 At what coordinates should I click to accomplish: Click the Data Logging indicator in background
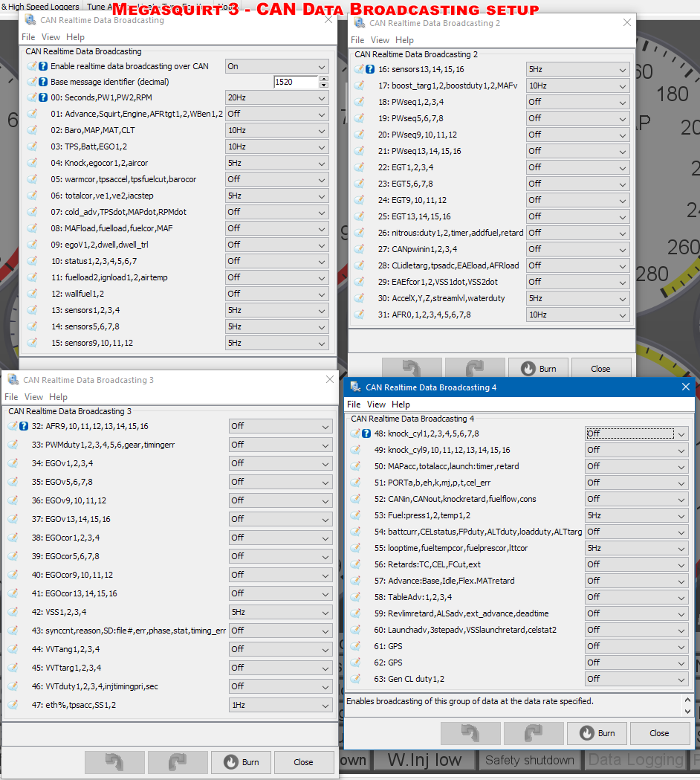tap(636, 760)
